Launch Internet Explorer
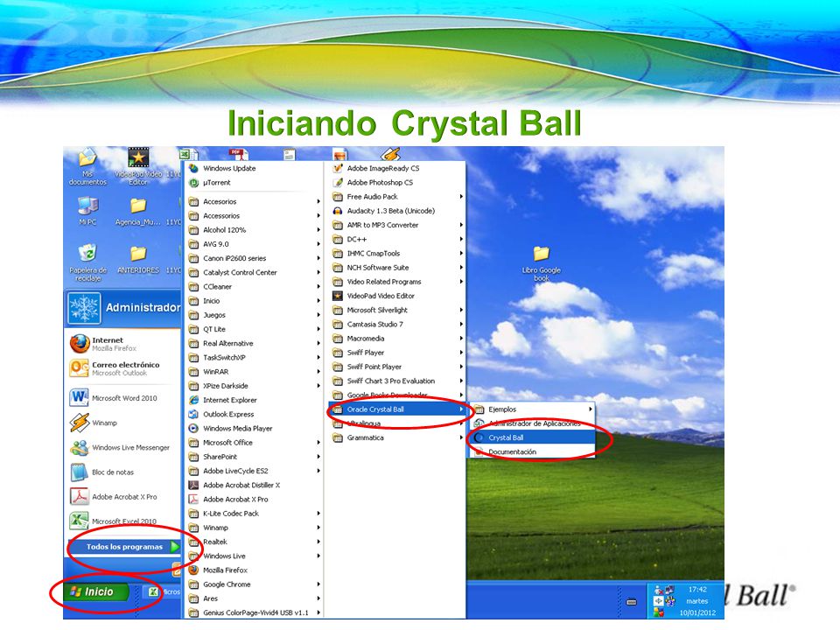The width and height of the screenshot is (840, 630). click(255, 400)
